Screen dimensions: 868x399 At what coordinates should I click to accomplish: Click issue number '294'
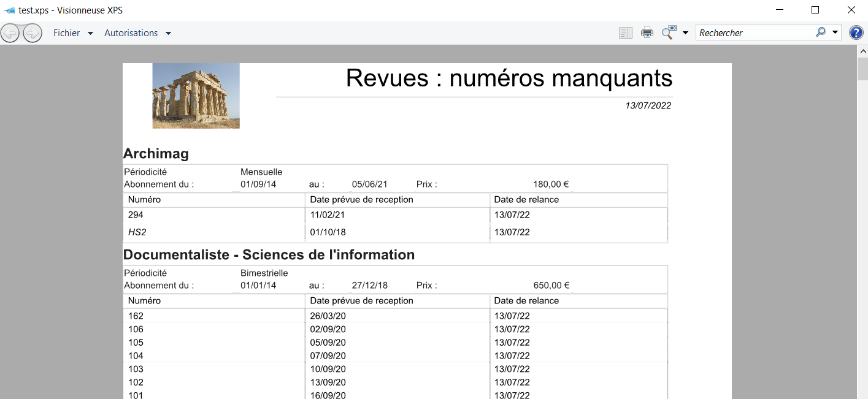tap(136, 215)
